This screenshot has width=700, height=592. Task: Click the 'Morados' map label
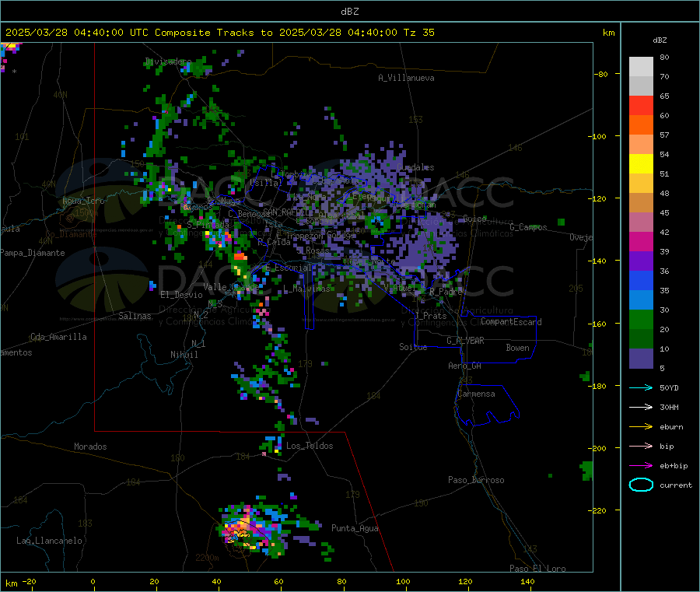tap(90, 447)
